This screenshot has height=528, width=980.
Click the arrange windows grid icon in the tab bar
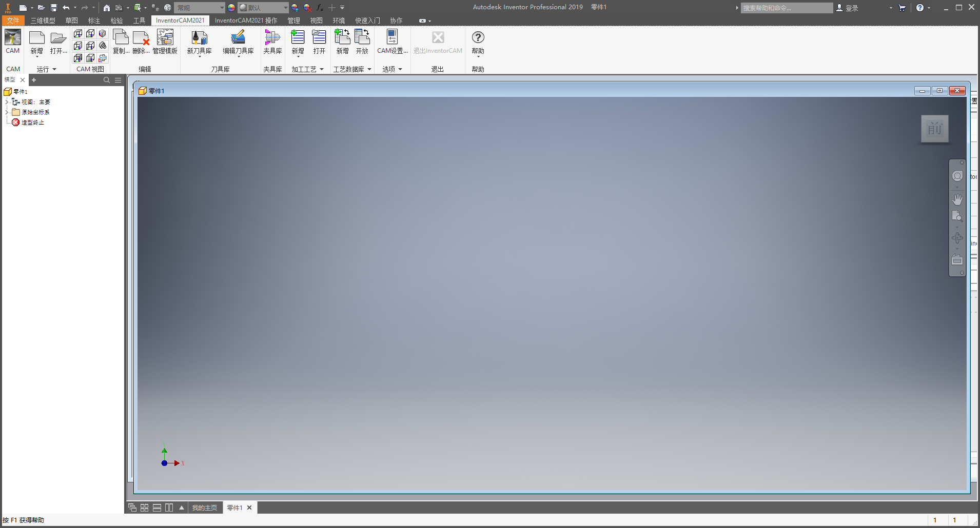click(x=145, y=507)
